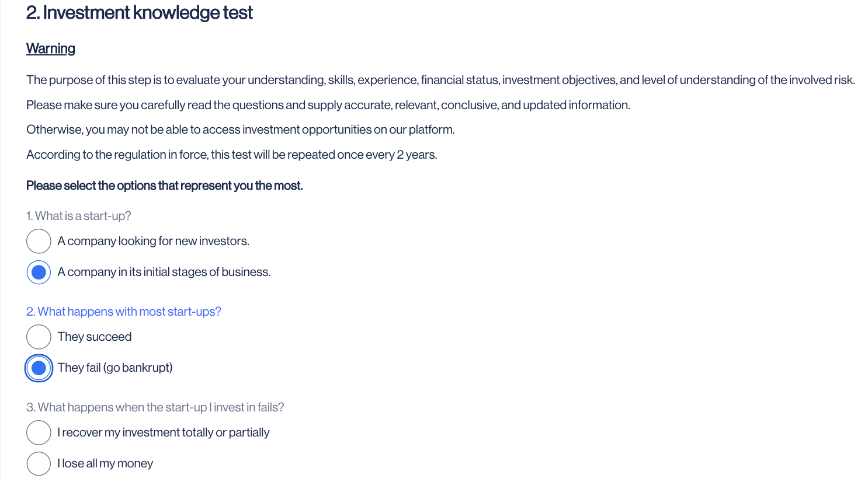Click the 'They succeed' label text
868x482 pixels.
[95, 337]
